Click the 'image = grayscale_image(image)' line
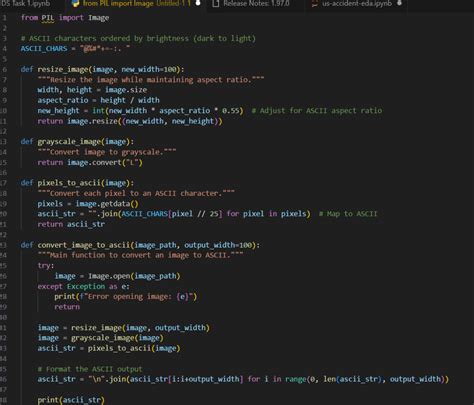Image resolution: width=474 pixels, height=405 pixels. tap(101, 338)
